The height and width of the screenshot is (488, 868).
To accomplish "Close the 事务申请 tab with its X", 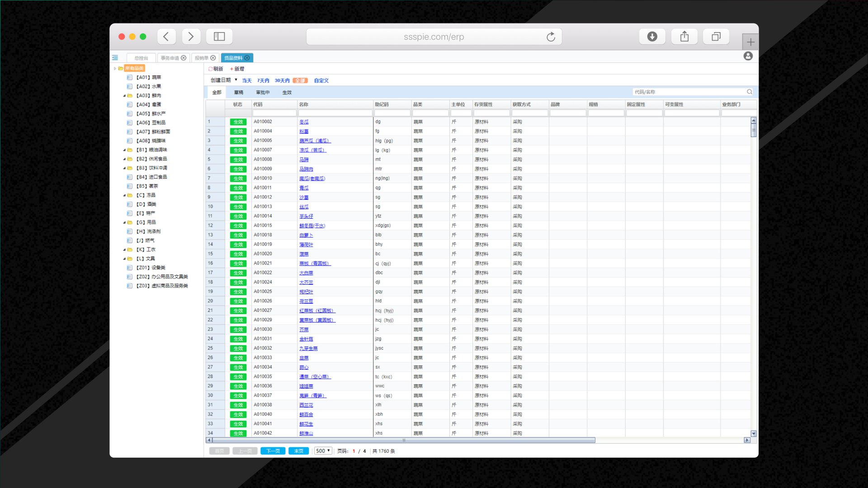I will point(184,58).
